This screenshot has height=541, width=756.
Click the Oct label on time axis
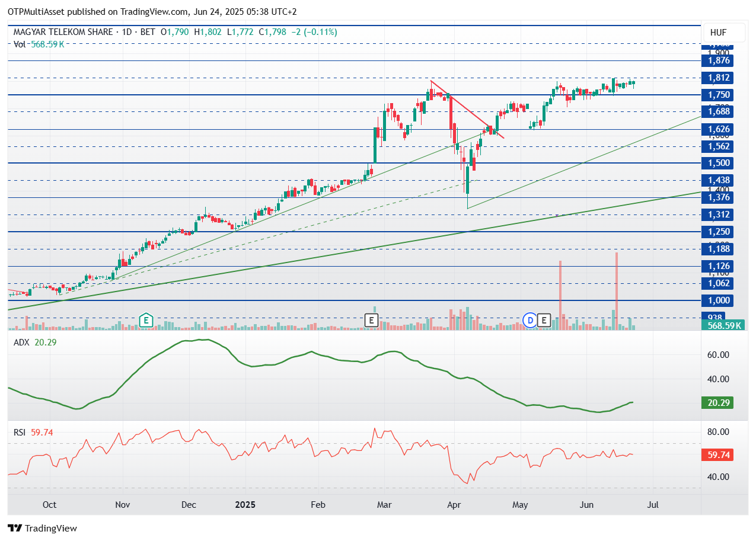(50, 505)
